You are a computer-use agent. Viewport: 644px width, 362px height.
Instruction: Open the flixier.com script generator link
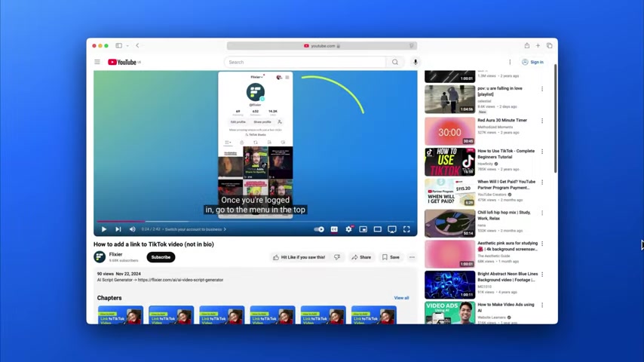pos(181,280)
